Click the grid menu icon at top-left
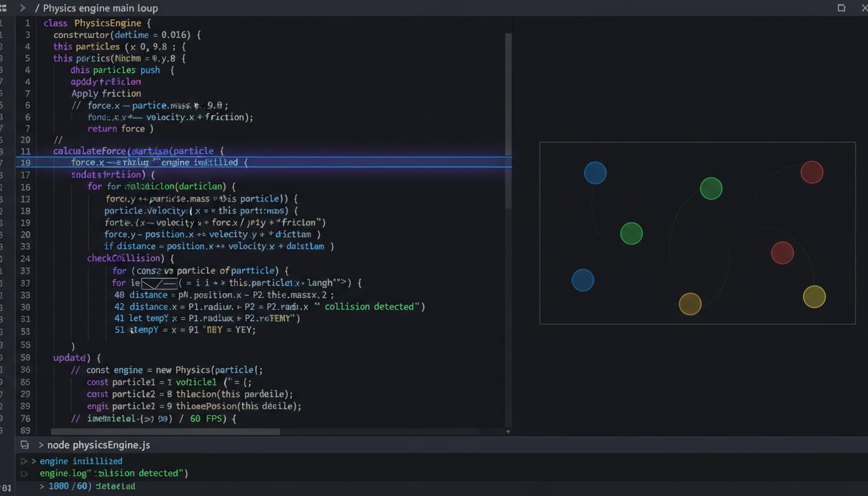This screenshot has height=496, width=868. click(x=3, y=8)
